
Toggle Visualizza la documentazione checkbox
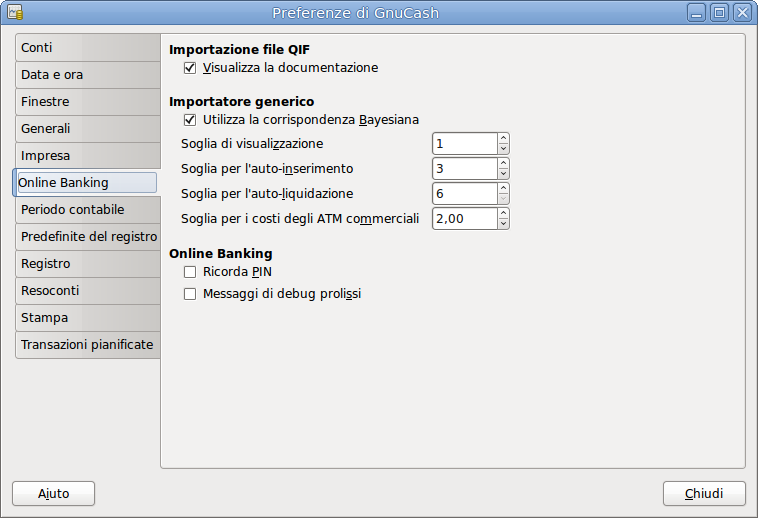(190, 68)
